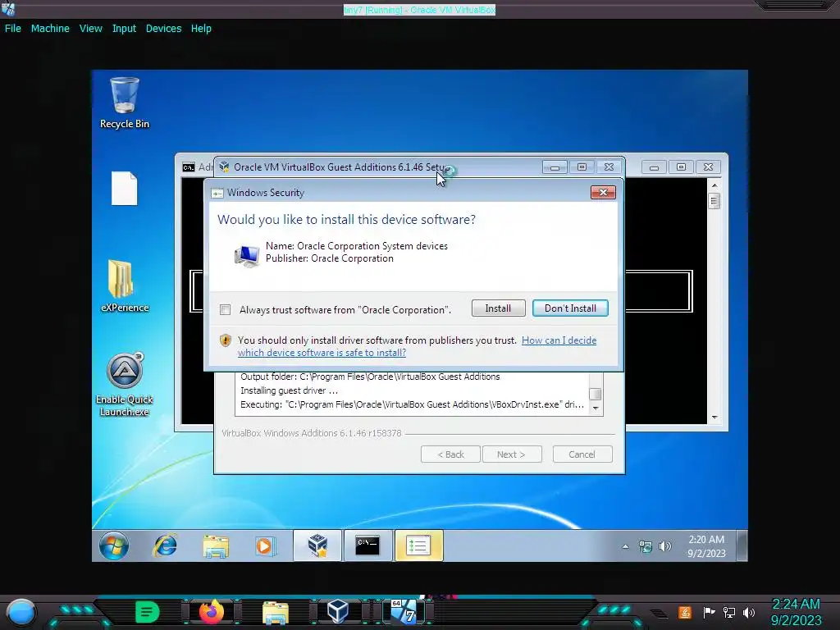Launch Firefox from host taskbar
This screenshot has height=630, width=840.
tap(211, 612)
